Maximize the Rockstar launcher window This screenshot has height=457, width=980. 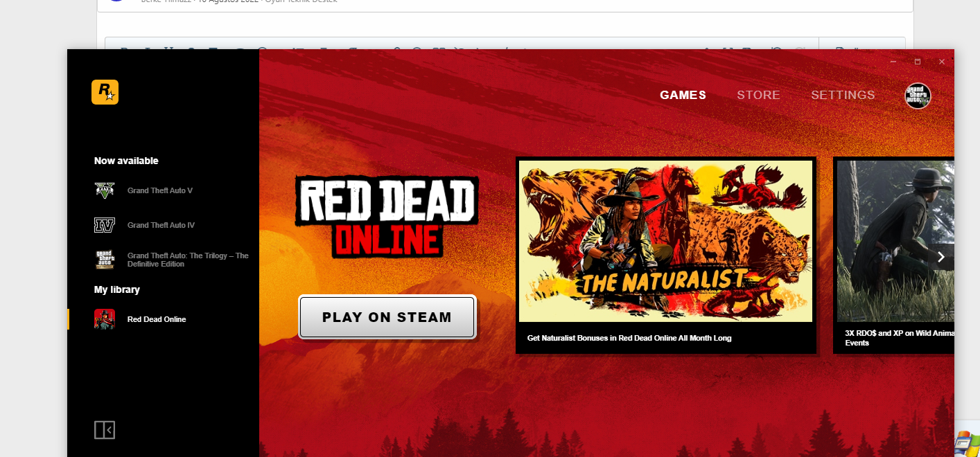pos(918,62)
